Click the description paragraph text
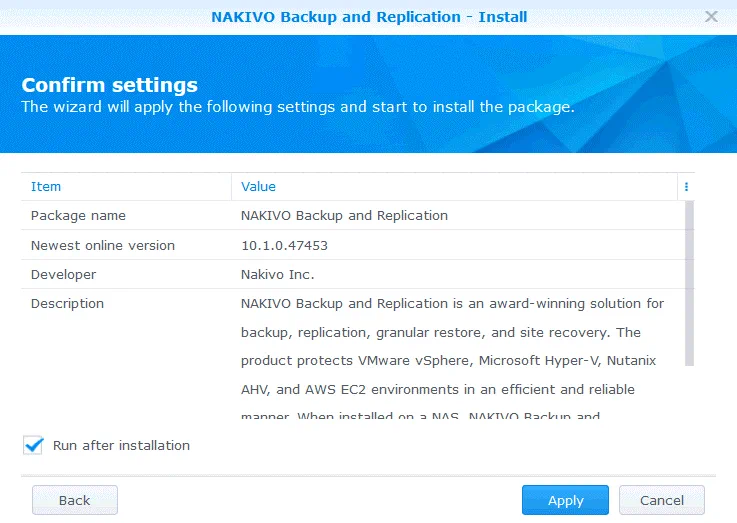The height and width of the screenshot is (523, 737). tap(450, 346)
